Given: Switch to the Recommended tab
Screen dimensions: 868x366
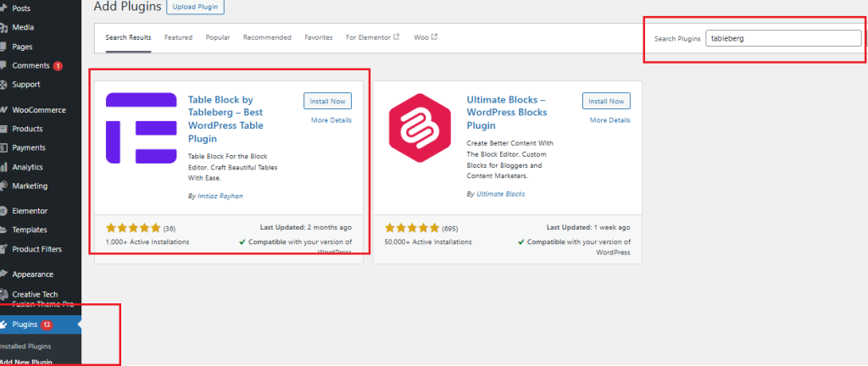Looking at the screenshot, I should pos(267,37).
